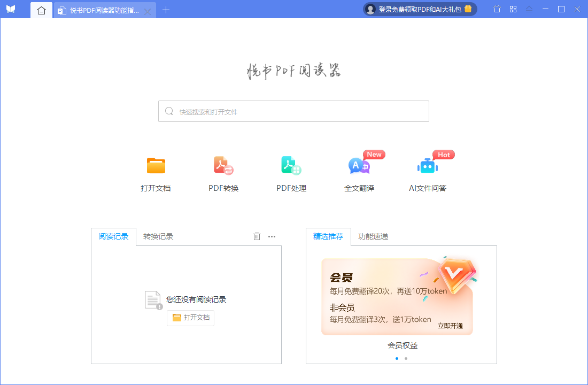Open the PDF处理 processing tool icon
Screen dimensions: 588x385
(x=291, y=166)
